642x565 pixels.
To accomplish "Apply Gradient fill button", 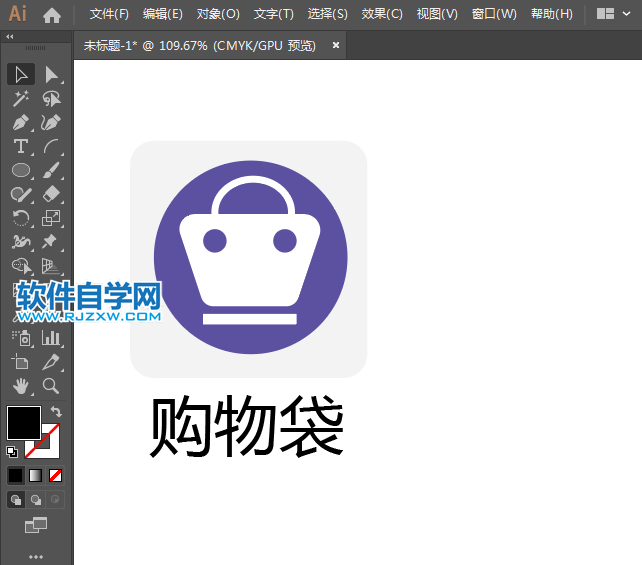I will 36,475.
